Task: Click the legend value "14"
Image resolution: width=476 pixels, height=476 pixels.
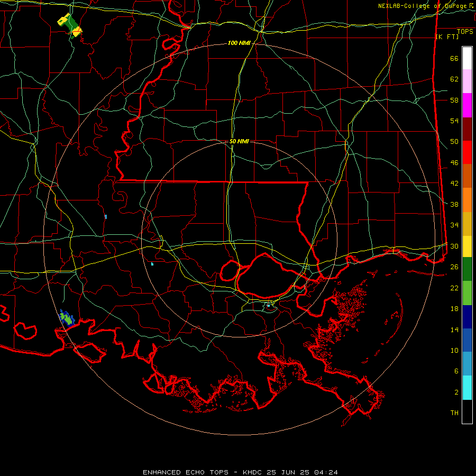Action: (x=454, y=329)
